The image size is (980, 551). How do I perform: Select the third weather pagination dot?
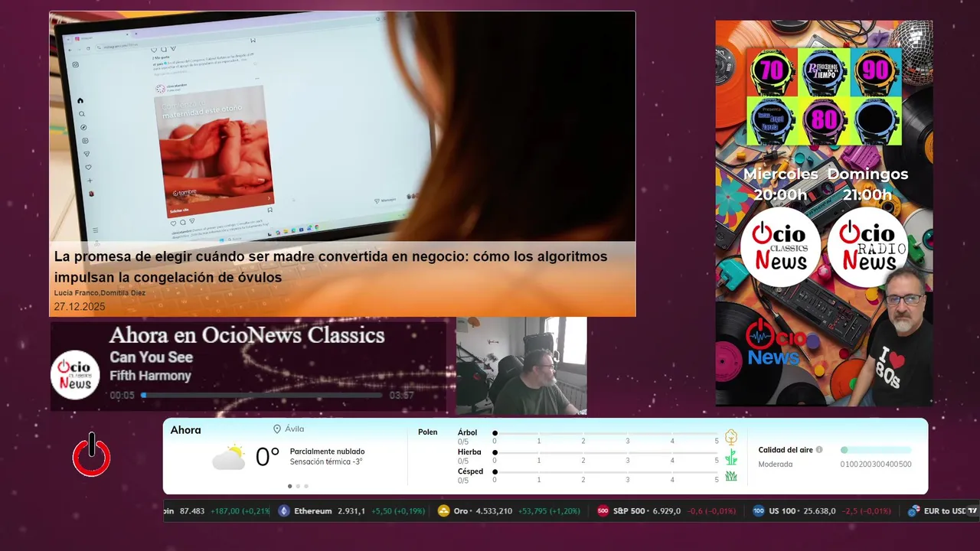(x=306, y=486)
